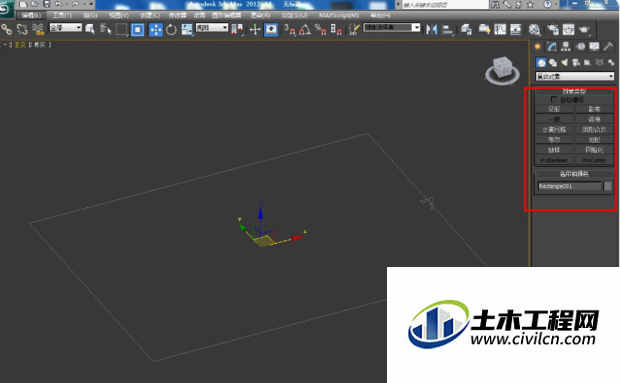Open the Rendered Frame Window icon
620x383 pixels.
point(569,30)
